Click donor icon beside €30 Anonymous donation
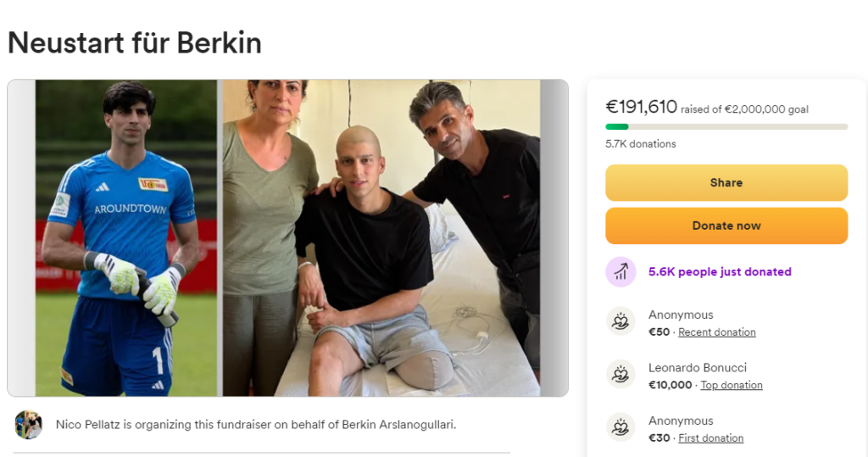 coord(620,427)
